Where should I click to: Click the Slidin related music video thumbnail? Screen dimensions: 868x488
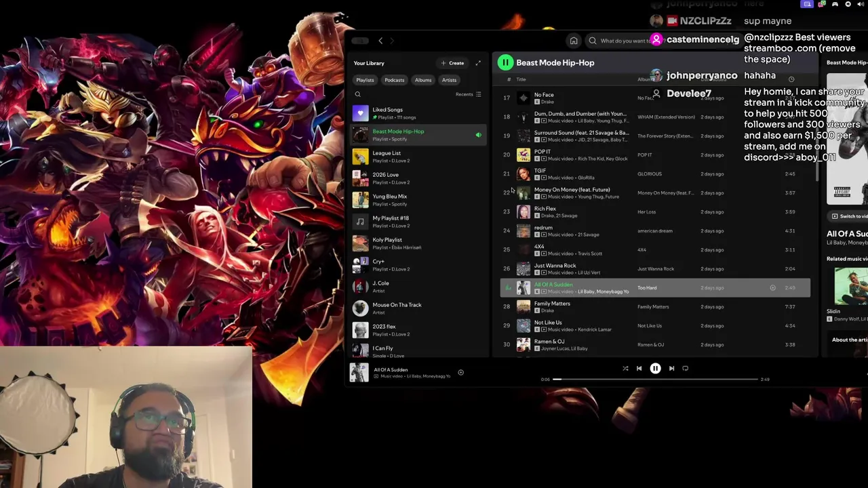click(850, 286)
